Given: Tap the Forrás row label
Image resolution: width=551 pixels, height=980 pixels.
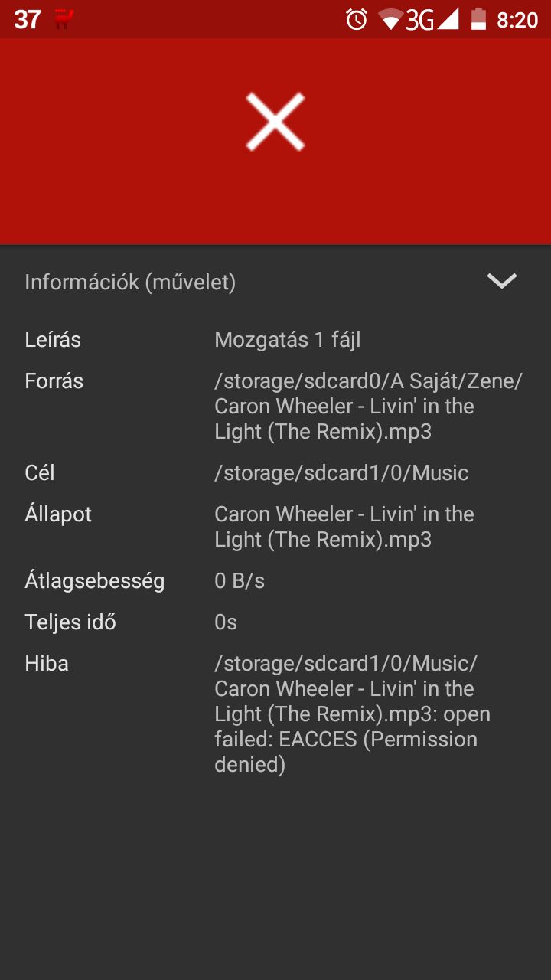Looking at the screenshot, I should pos(54,381).
